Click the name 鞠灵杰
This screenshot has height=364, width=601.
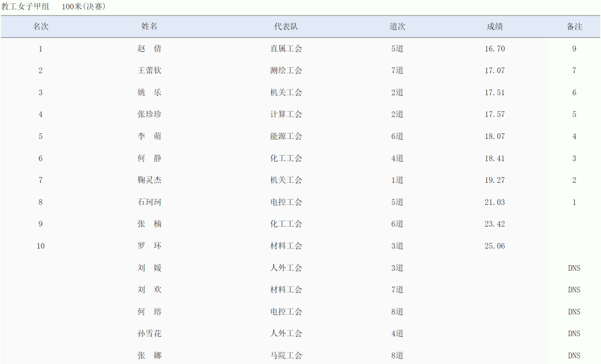(150, 180)
